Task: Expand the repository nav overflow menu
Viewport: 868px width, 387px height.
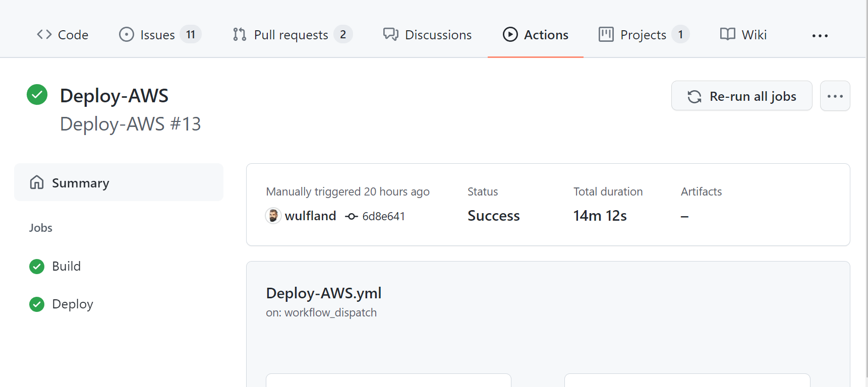Action: click(820, 36)
